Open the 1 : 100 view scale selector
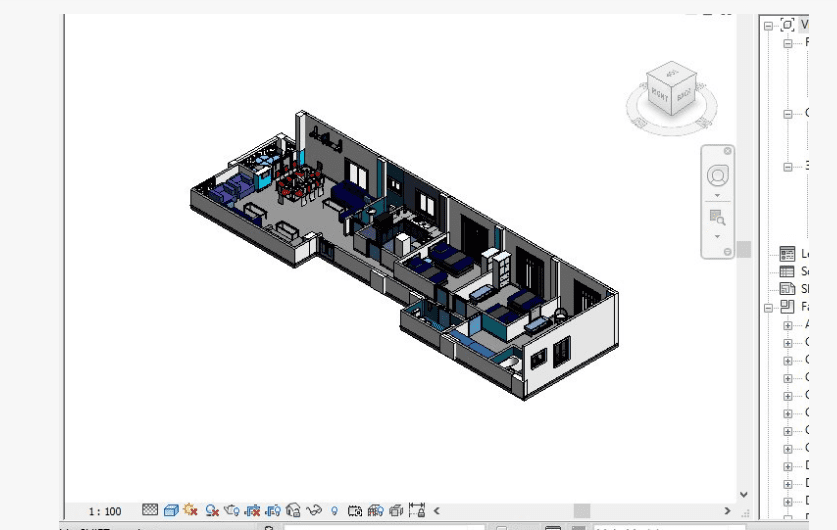This screenshot has height=530, width=837. [x=105, y=511]
